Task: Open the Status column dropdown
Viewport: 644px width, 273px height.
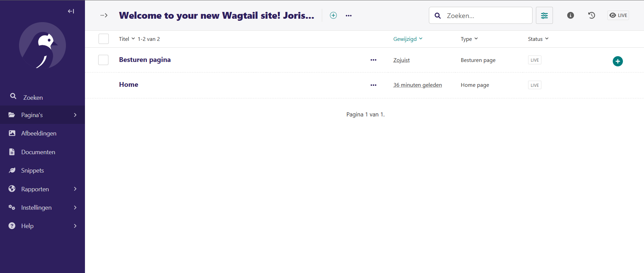Action: point(538,39)
